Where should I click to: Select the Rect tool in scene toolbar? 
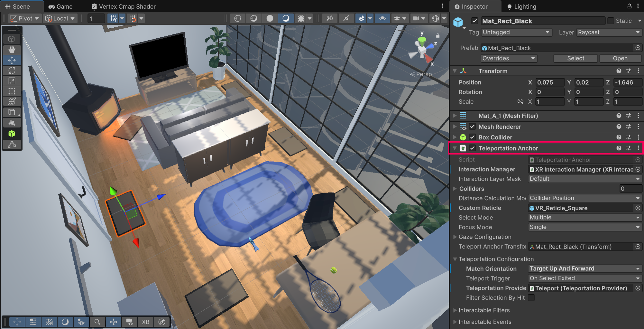12,91
